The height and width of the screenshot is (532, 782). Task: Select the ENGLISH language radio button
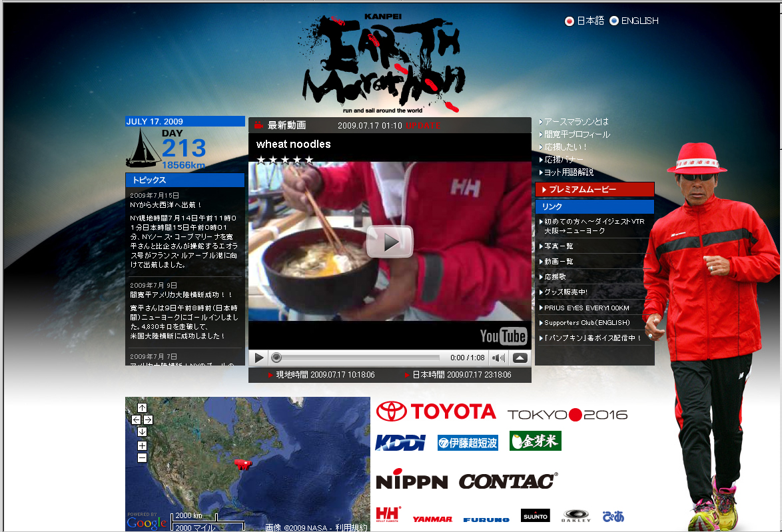click(614, 21)
